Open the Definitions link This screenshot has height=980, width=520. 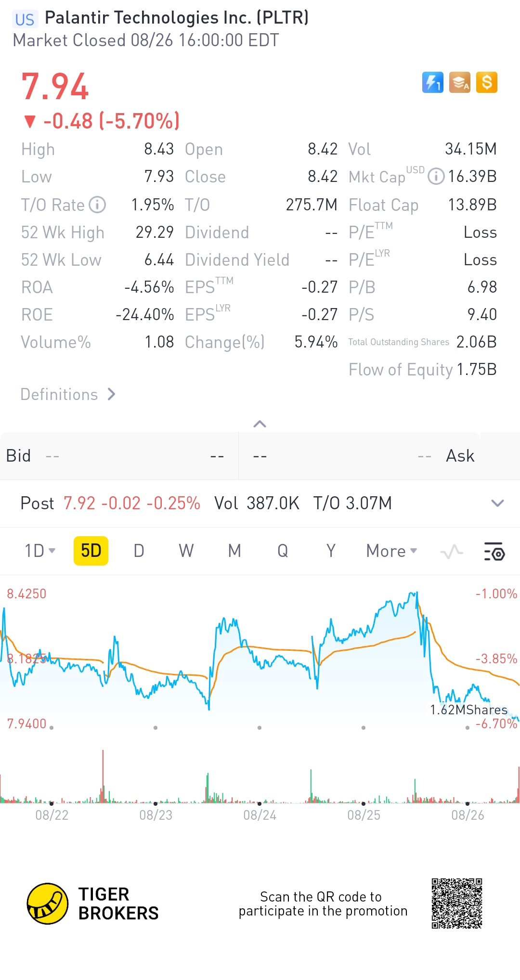click(x=68, y=394)
